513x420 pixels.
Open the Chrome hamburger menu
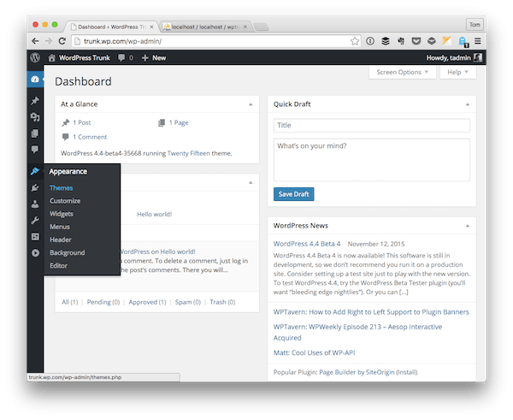coord(478,41)
